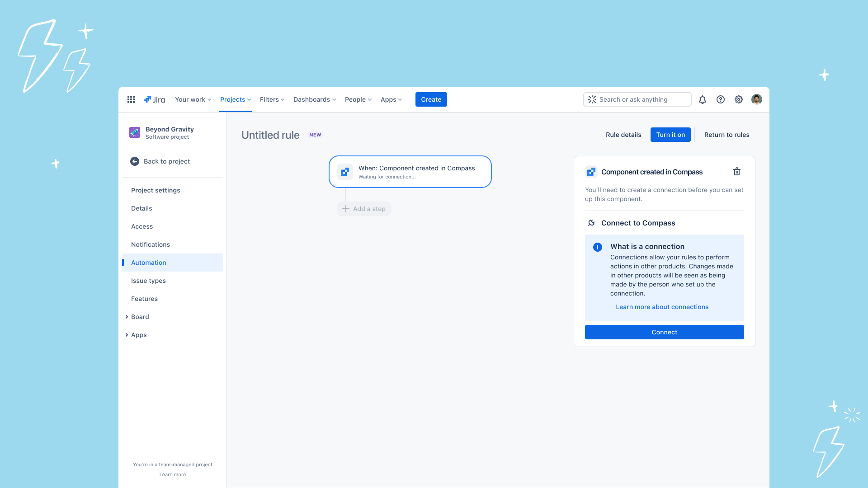Open the notifications bell
868x488 pixels.
click(x=703, y=99)
